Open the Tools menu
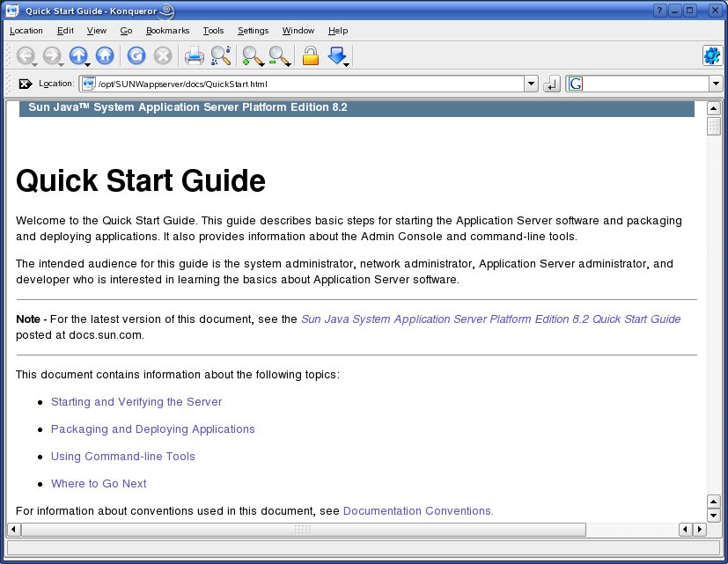The width and height of the screenshot is (728, 564). pos(213,31)
